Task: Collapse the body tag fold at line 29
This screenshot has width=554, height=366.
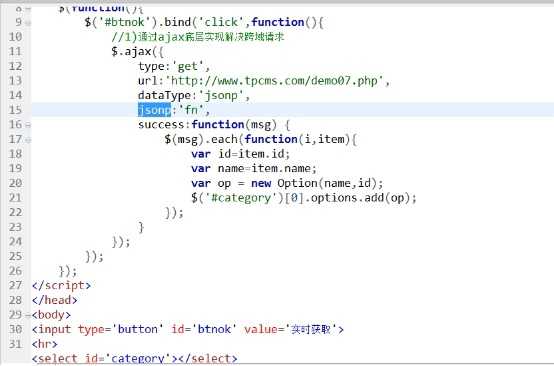Action: tap(28, 315)
